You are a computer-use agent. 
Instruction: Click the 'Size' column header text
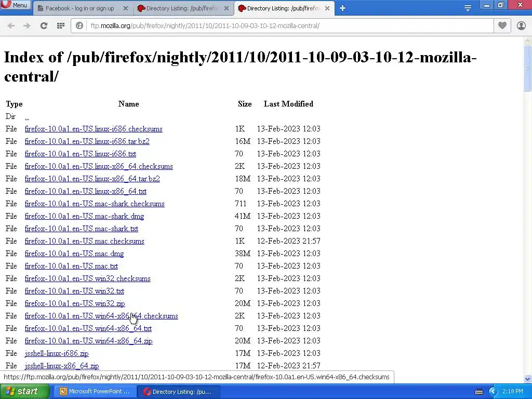click(245, 104)
